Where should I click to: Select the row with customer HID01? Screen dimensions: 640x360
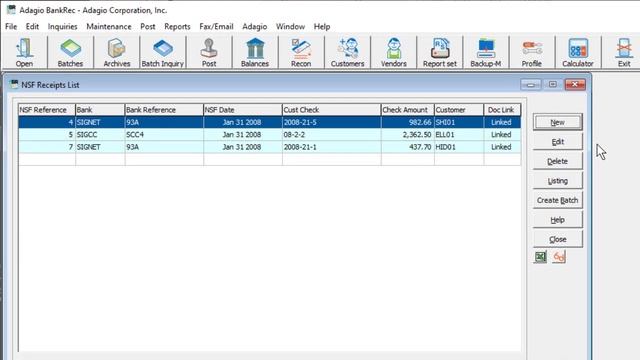[269, 147]
